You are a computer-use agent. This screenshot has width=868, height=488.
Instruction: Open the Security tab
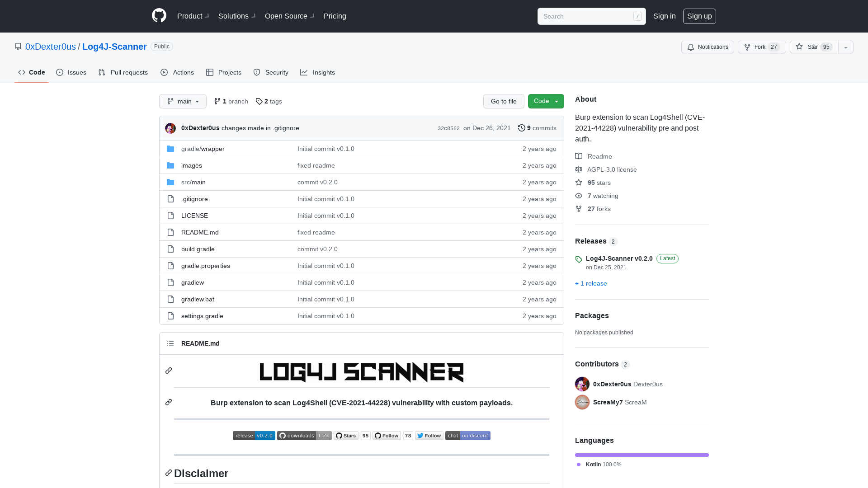271,72
